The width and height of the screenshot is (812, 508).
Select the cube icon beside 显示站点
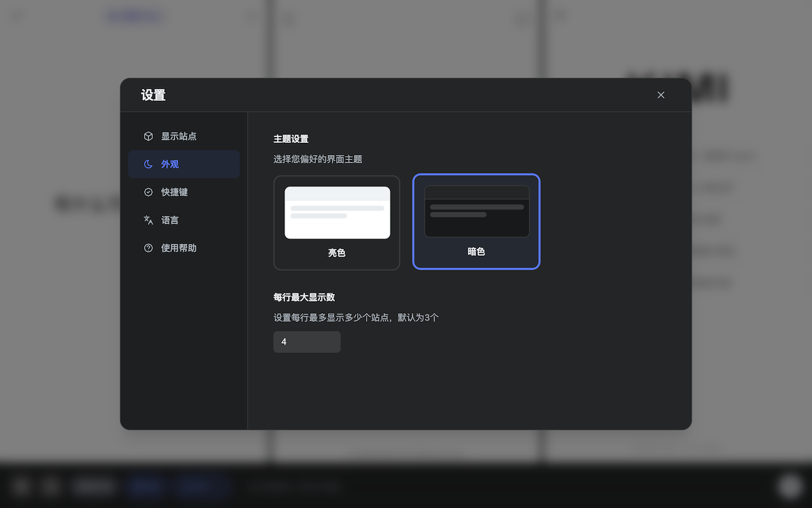pyautogui.click(x=148, y=136)
